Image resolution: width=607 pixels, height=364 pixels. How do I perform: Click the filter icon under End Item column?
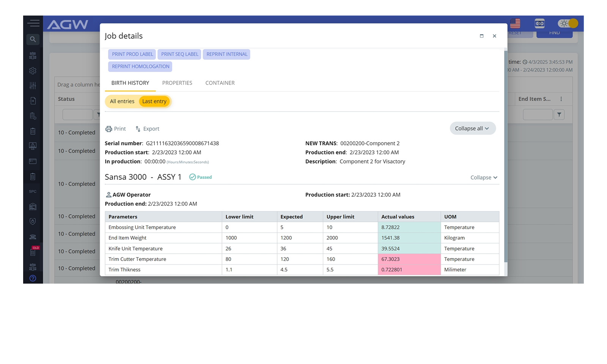[x=559, y=115]
